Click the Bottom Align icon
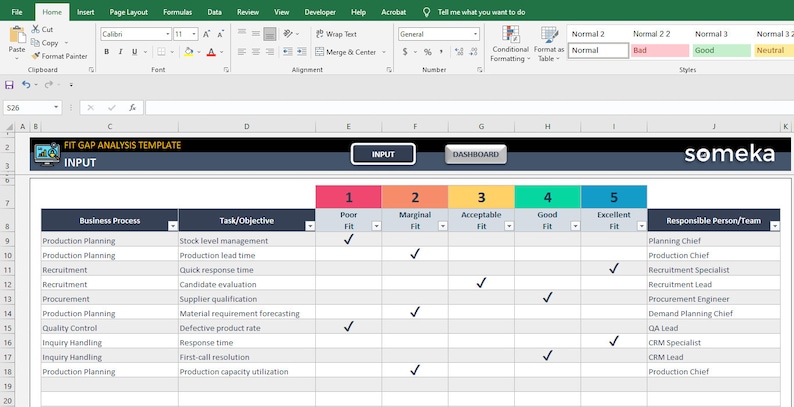 [x=270, y=33]
